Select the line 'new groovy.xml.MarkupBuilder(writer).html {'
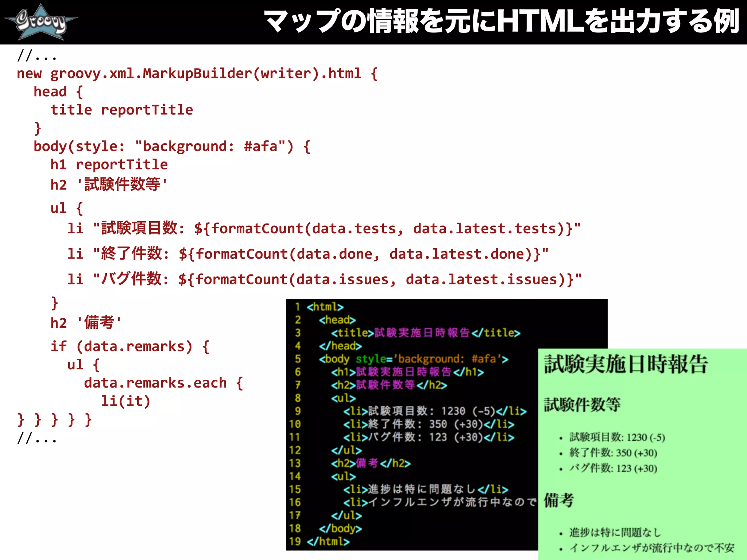The width and height of the screenshot is (747, 560). click(197, 74)
